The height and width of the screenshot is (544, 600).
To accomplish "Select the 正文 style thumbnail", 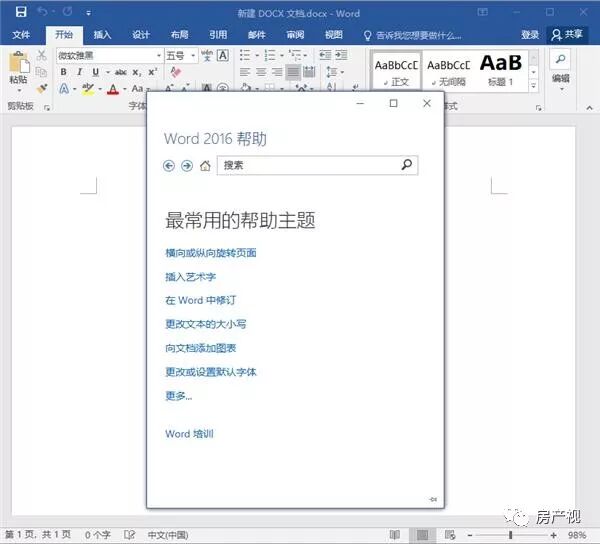I will click(396, 70).
